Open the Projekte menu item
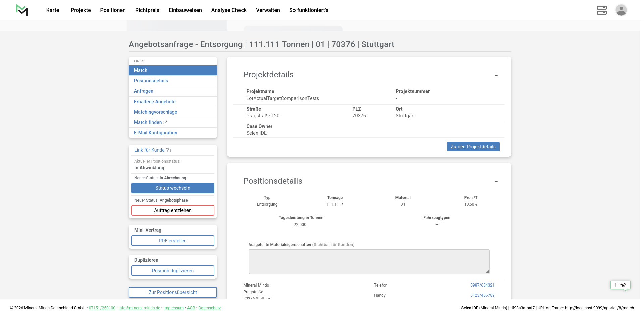The width and height of the screenshot is (644, 316). coord(80,10)
